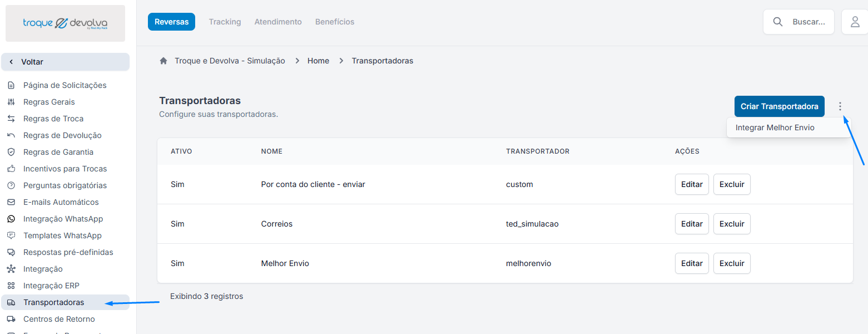The height and width of the screenshot is (334, 868).
Task: Click the Regras de Devolução return-arrow icon
Action: (x=11, y=135)
